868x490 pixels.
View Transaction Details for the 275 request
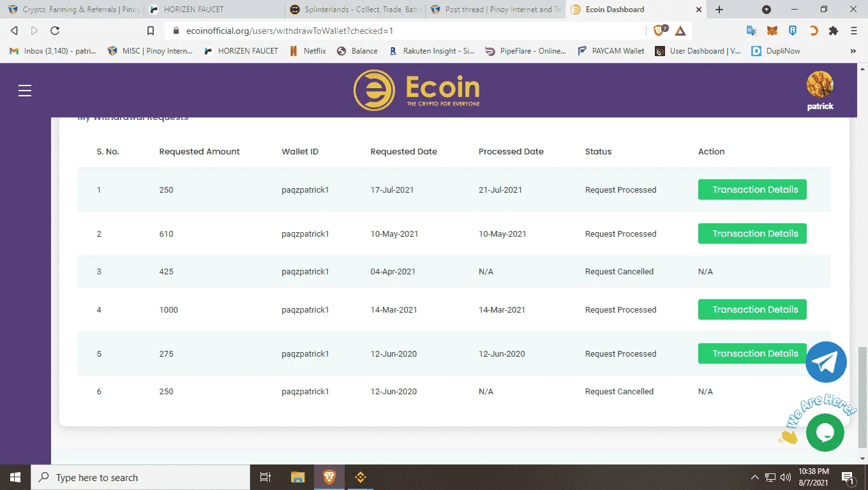pos(752,353)
